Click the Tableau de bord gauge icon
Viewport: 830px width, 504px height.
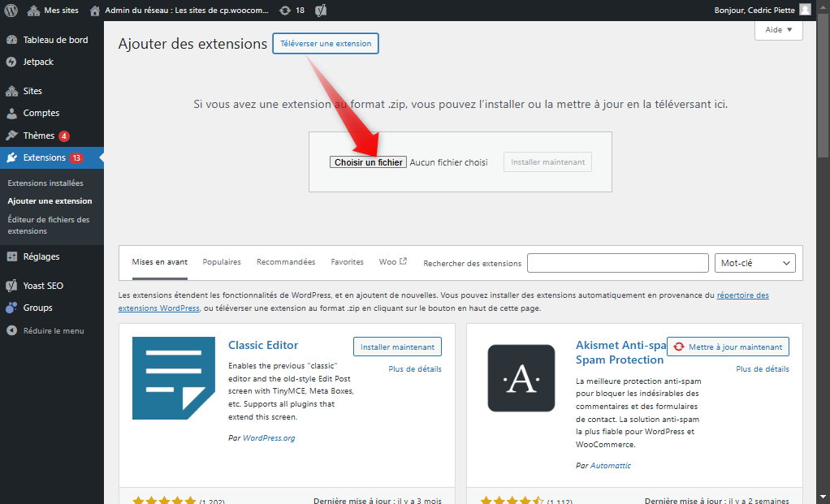pyautogui.click(x=11, y=40)
